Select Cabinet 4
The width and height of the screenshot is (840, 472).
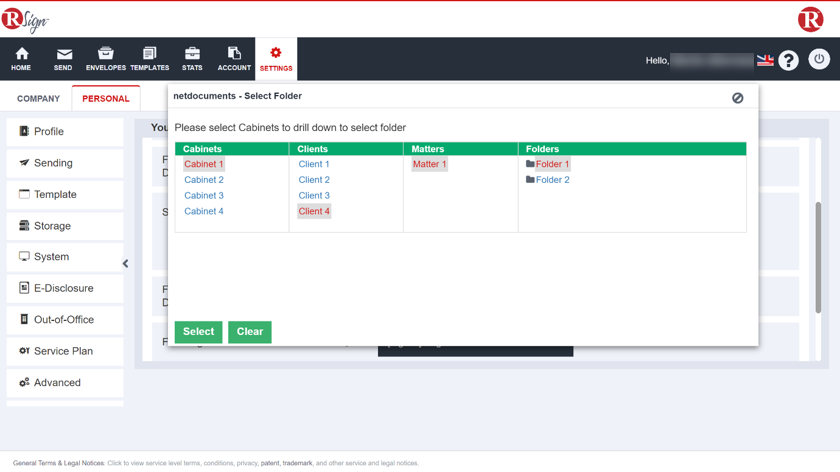pos(204,211)
